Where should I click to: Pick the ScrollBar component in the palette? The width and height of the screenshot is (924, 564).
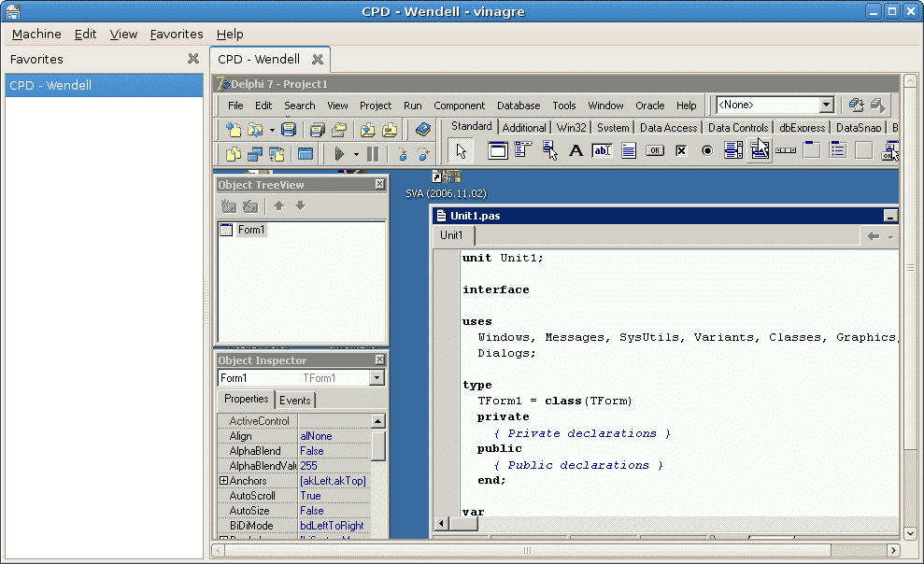[786, 150]
